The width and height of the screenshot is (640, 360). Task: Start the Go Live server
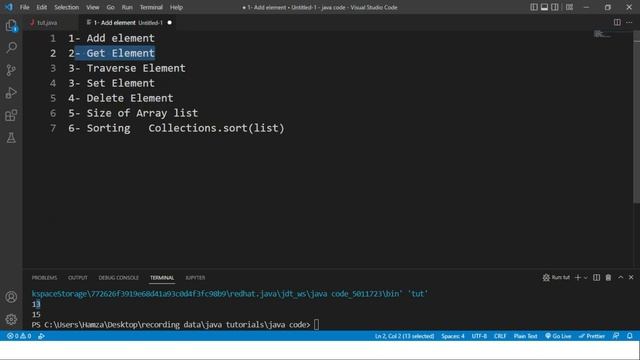[x=558, y=336]
